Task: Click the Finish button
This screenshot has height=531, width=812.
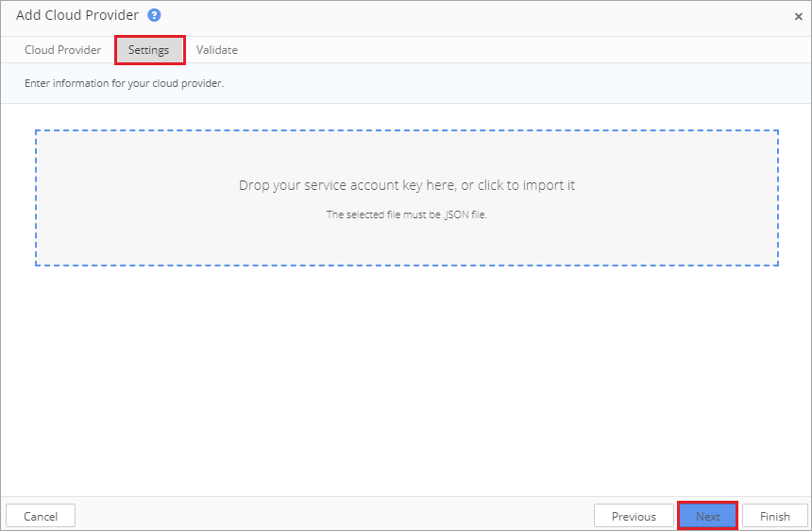Action: pyautogui.click(x=775, y=517)
